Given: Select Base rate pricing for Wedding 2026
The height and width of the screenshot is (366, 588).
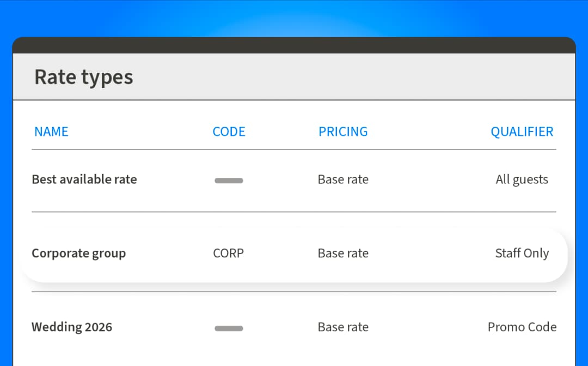Looking at the screenshot, I should tap(343, 327).
